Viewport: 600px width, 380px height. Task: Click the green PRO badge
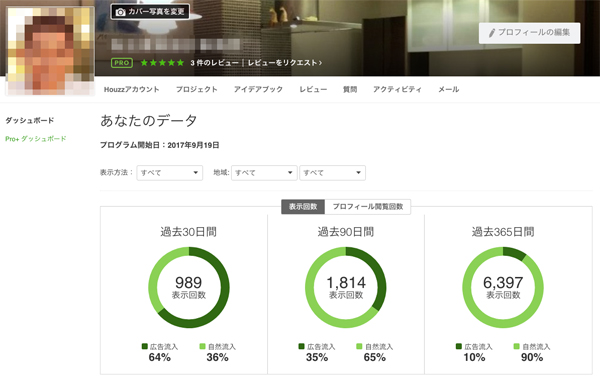point(122,63)
